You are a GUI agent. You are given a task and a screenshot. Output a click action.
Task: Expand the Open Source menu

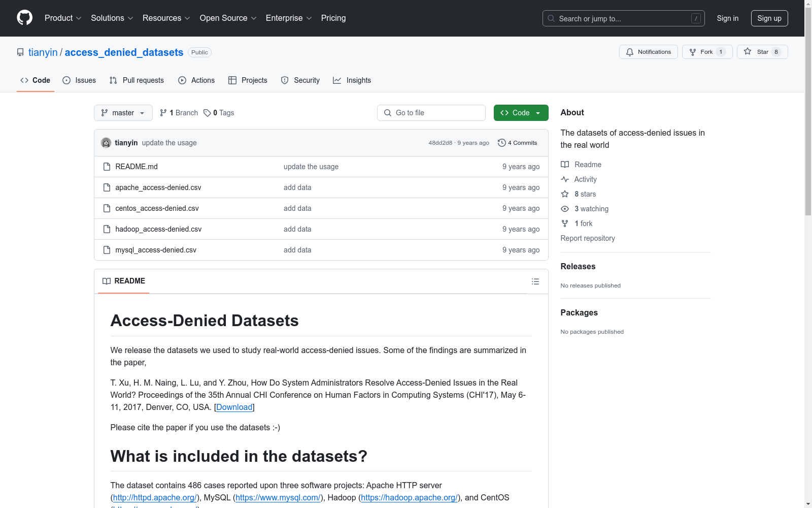[x=228, y=18]
